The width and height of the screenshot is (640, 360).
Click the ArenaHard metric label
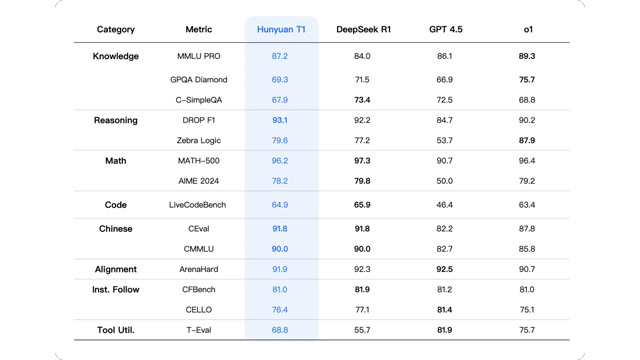[x=199, y=269]
